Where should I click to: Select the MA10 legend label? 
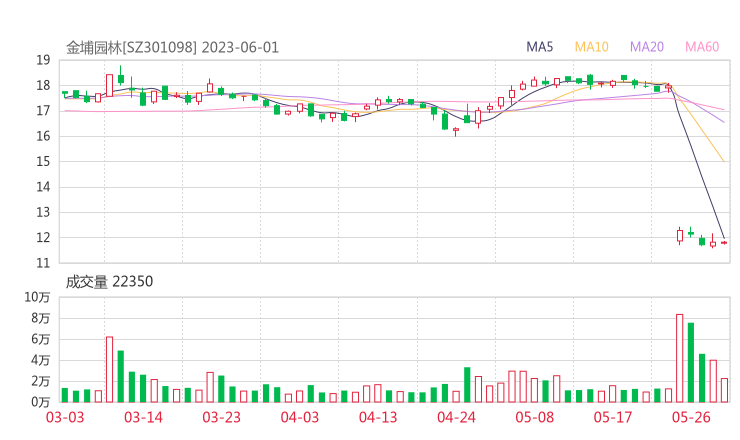point(591,47)
